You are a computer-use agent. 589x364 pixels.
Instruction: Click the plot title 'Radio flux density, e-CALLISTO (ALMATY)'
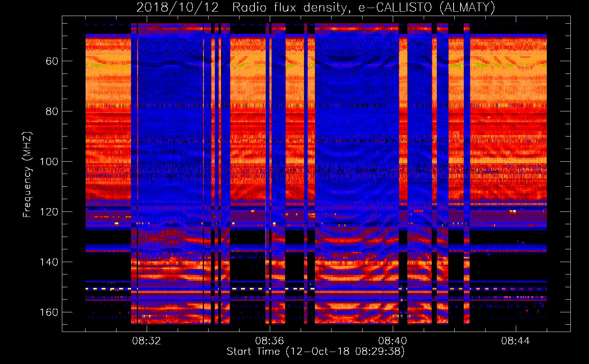pos(364,7)
